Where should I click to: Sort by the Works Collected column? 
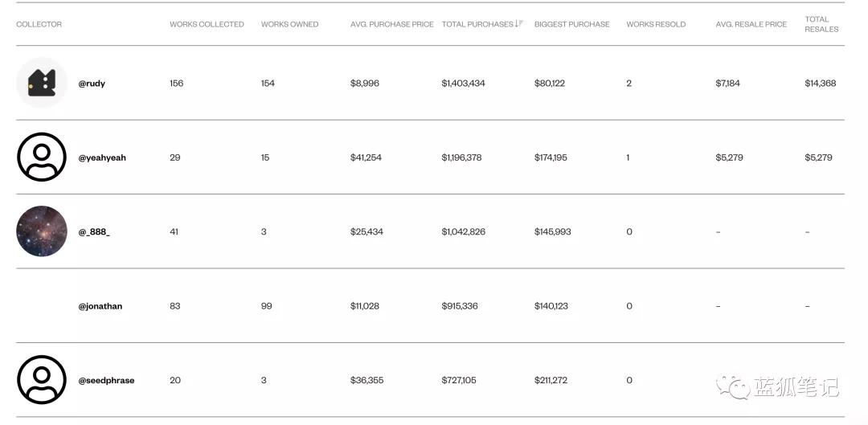[x=207, y=24]
